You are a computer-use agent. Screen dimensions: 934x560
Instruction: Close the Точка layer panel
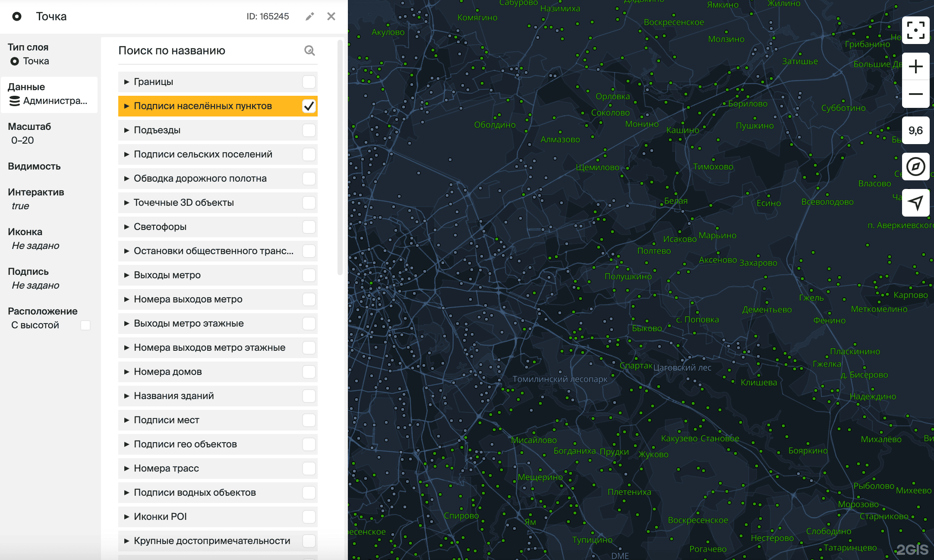pyautogui.click(x=331, y=16)
